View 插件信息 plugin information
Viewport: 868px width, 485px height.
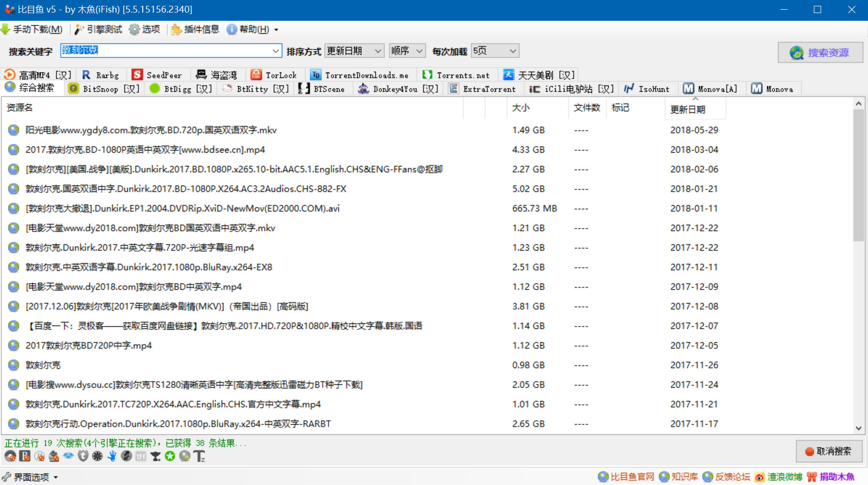tap(176, 29)
